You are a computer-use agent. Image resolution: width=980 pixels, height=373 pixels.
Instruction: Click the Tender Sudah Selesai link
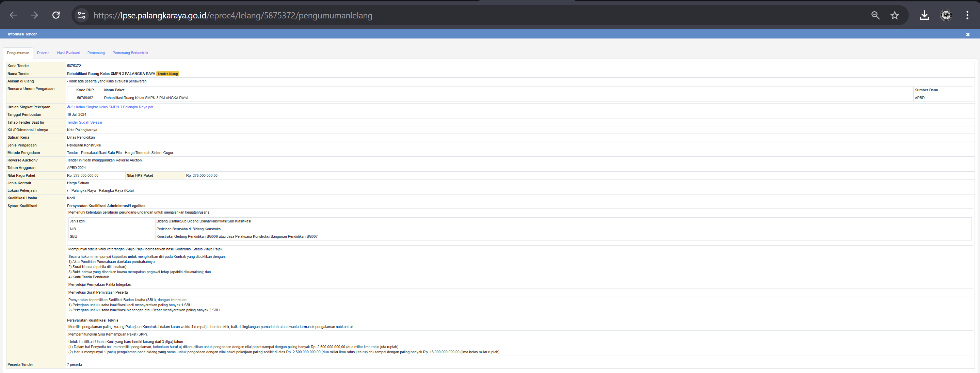pos(84,122)
